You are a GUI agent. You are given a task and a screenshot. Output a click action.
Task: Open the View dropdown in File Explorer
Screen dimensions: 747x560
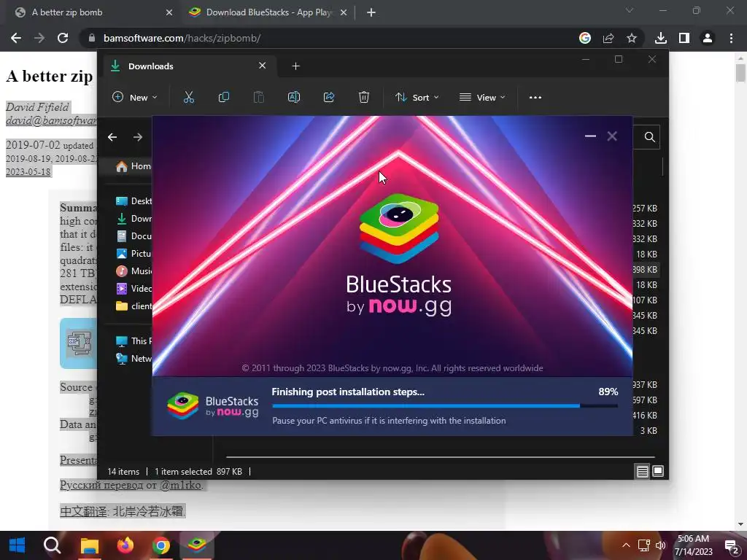[482, 97]
